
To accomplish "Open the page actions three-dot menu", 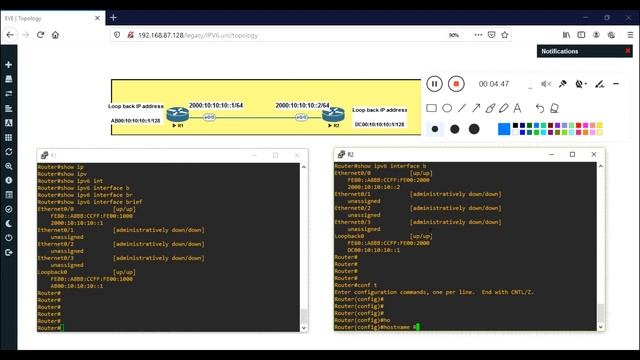I will click(478, 35).
